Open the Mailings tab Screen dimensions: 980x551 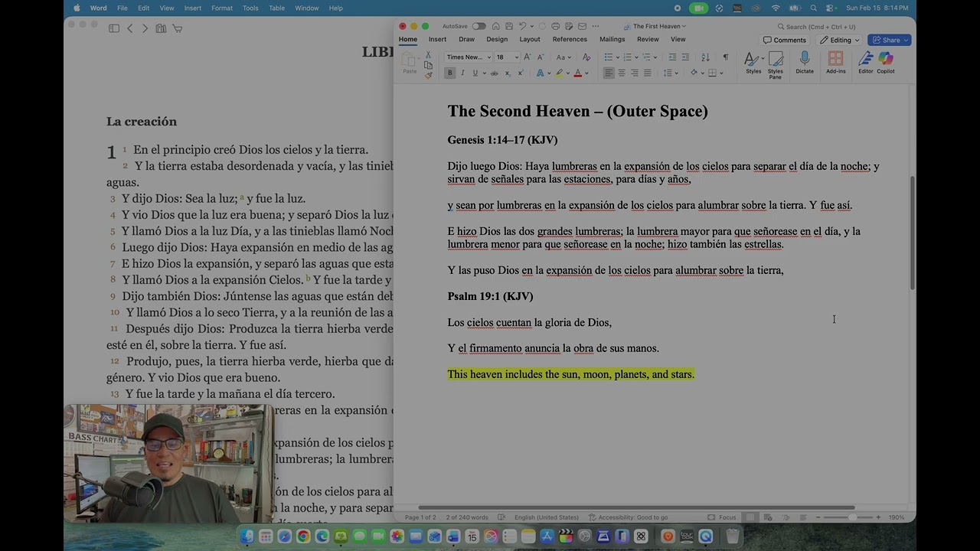pyautogui.click(x=612, y=39)
